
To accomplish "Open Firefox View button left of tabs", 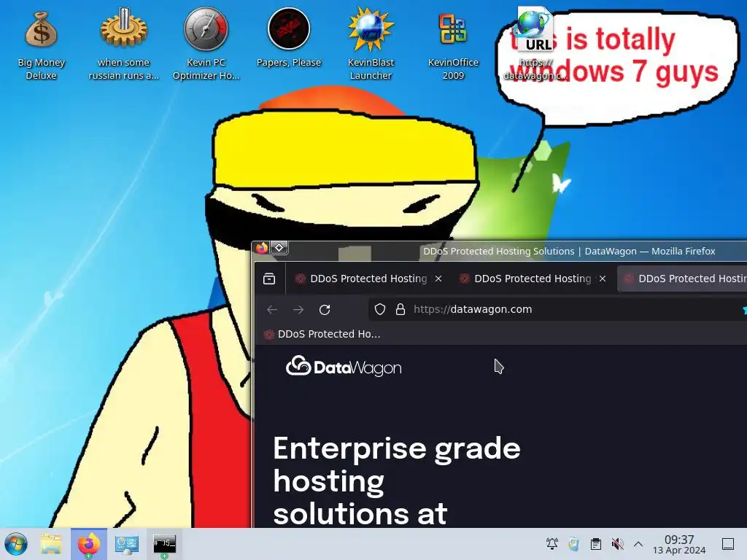I will [x=269, y=279].
